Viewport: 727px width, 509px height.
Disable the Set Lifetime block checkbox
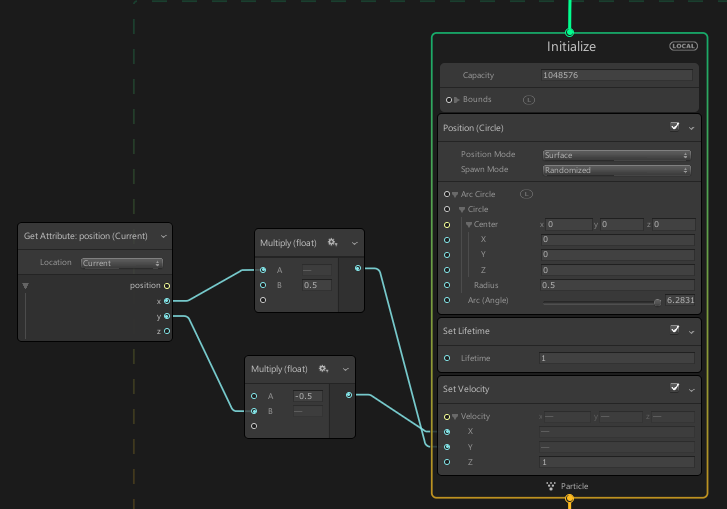(675, 329)
